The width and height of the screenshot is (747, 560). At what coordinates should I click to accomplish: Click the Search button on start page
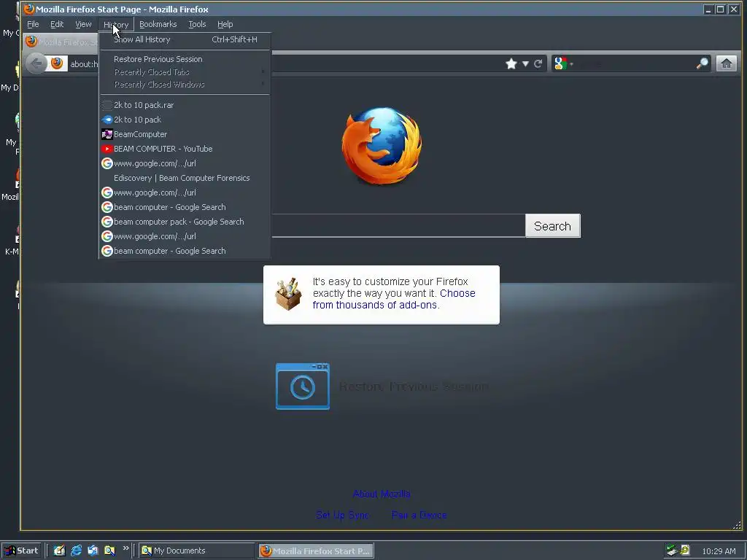point(553,226)
